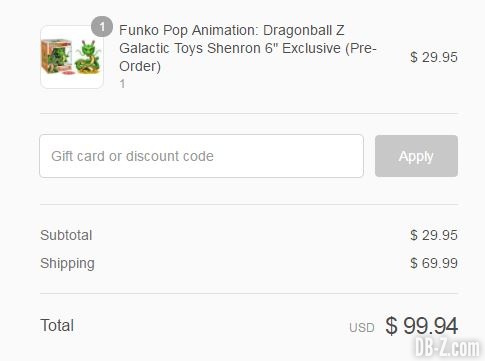
Task: Focus the Gift card or discount code field
Action: 201,156
